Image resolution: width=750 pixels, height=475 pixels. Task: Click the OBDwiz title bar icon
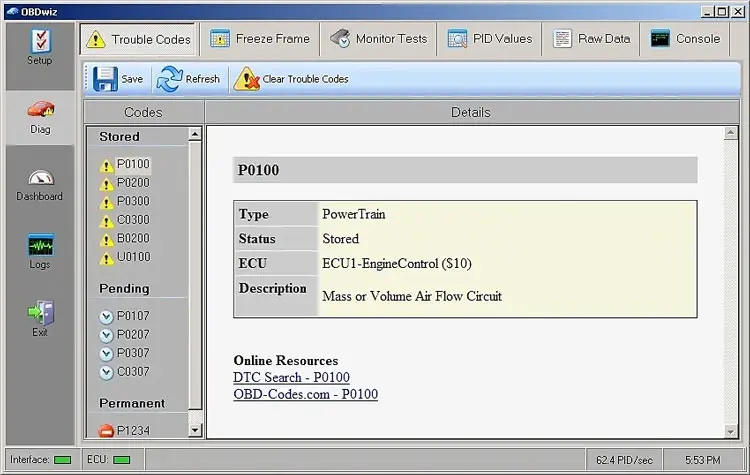click(12, 11)
